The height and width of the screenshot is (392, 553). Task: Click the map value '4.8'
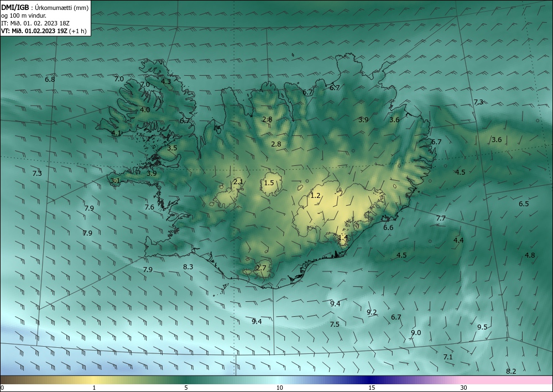click(x=530, y=255)
